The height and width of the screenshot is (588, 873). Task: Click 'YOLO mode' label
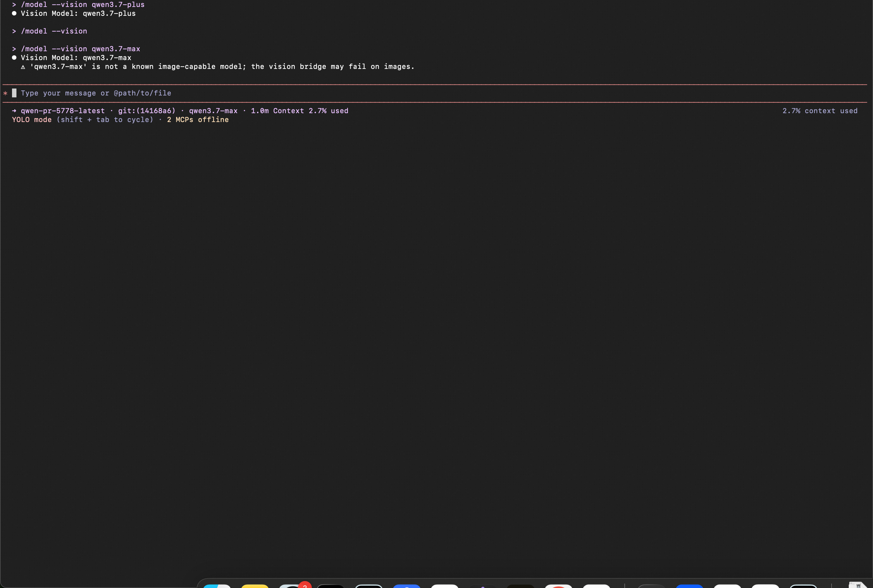(32, 119)
